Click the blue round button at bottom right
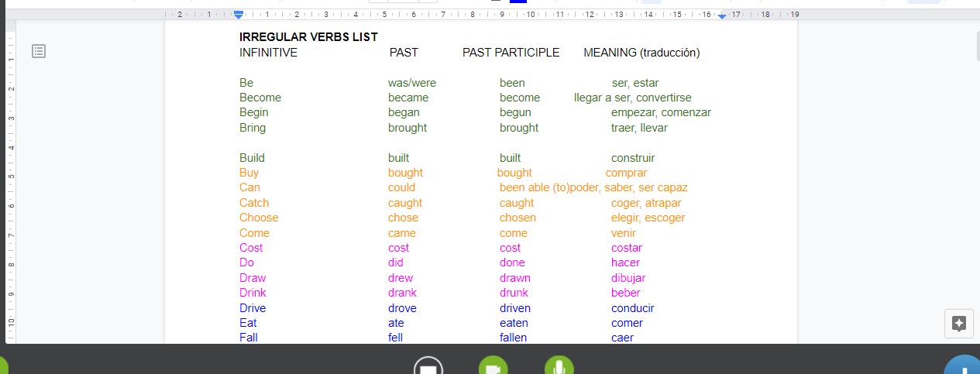The height and width of the screenshot is (374, 980). pyautogui.click(x=962, y=367)
